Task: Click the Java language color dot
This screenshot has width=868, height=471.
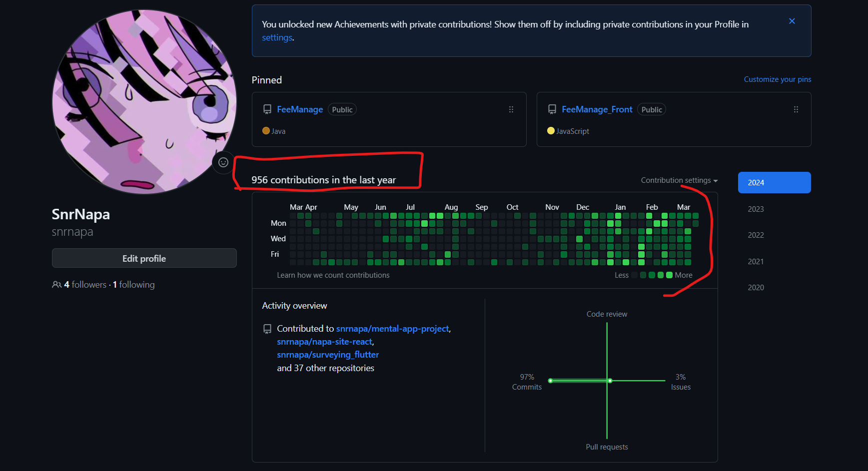Action: click(x=266, y=131)
